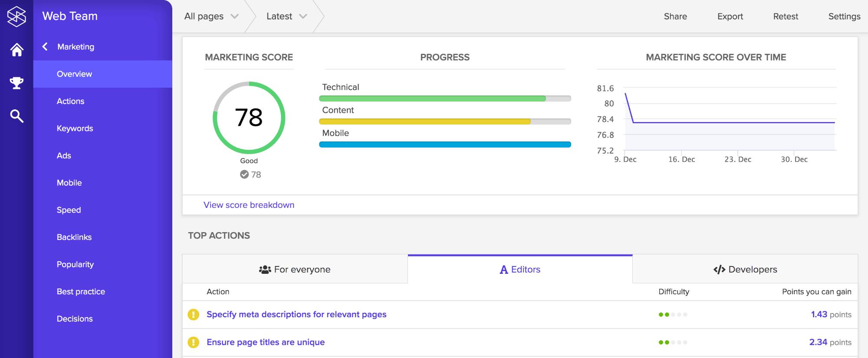Open the Home icon in sidebar

16,50
